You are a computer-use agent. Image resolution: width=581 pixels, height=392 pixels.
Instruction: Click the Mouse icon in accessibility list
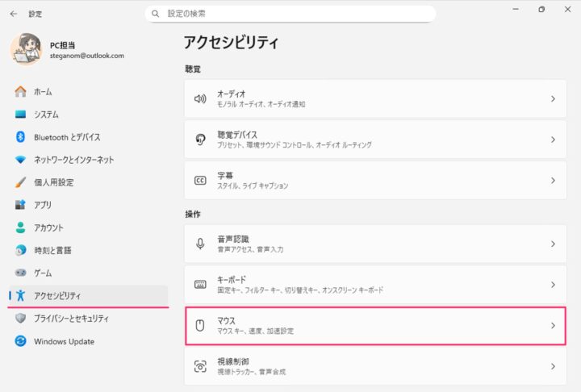201,326
